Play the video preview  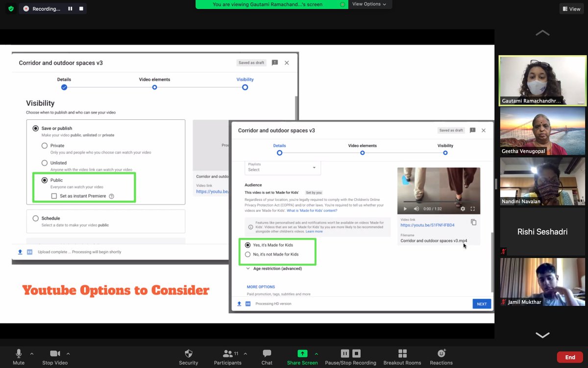pyautogui.click(x=405, y=209)
